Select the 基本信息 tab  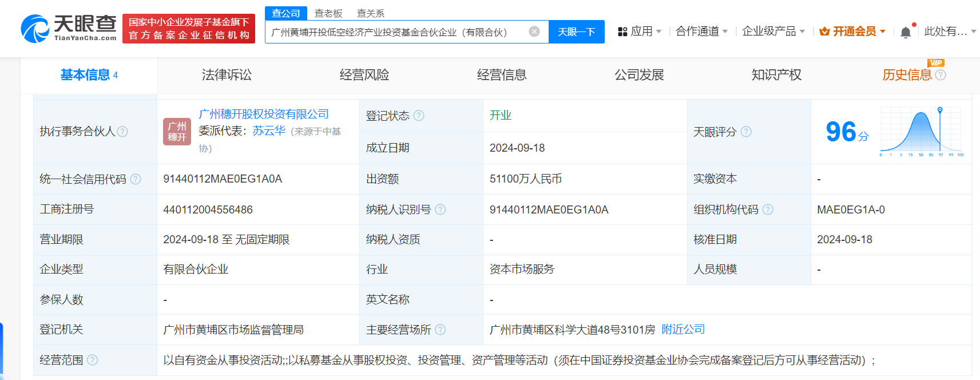(x=89, y=75)
